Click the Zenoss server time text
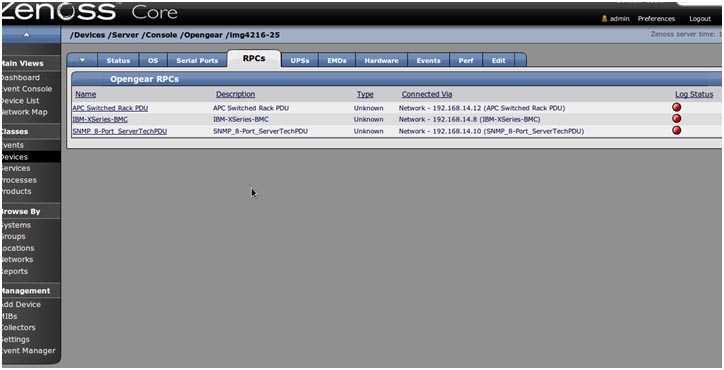Viewport: 724px width, 370px height. pyautogui.click(x=686, y=34)
